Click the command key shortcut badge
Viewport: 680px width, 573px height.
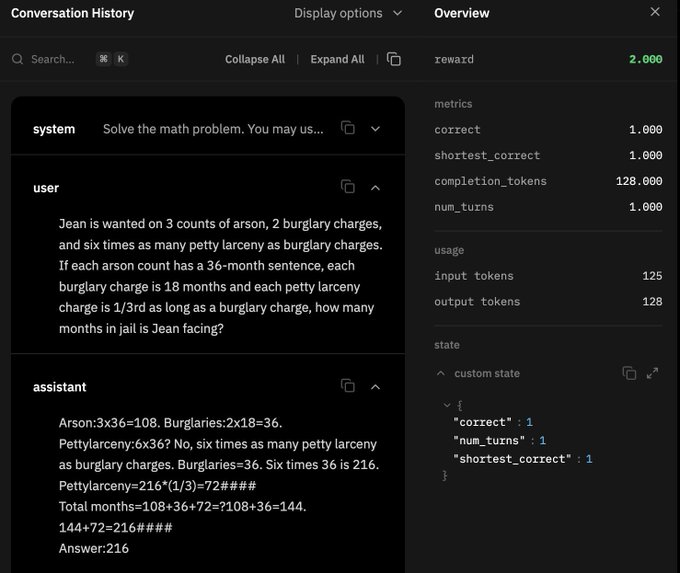103,59
